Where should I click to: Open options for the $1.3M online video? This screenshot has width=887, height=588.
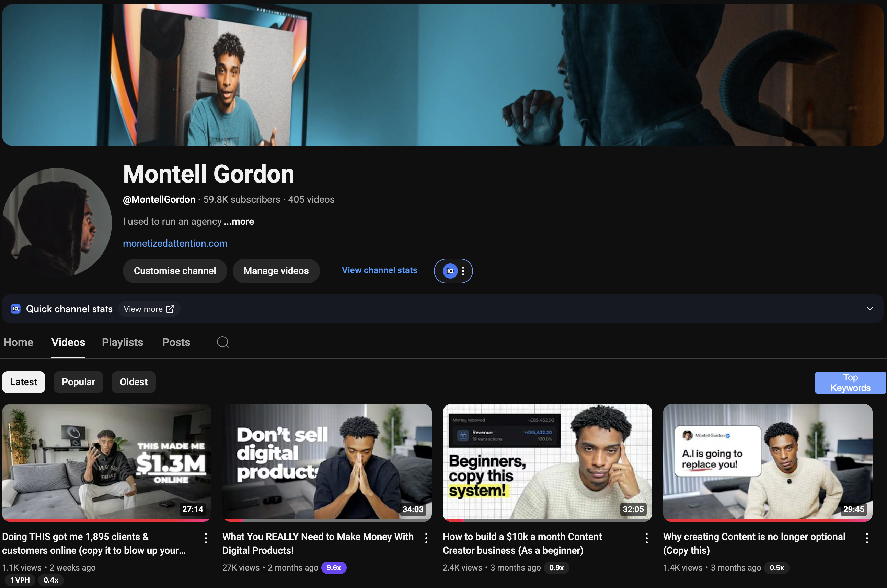[x=206, y=539]
